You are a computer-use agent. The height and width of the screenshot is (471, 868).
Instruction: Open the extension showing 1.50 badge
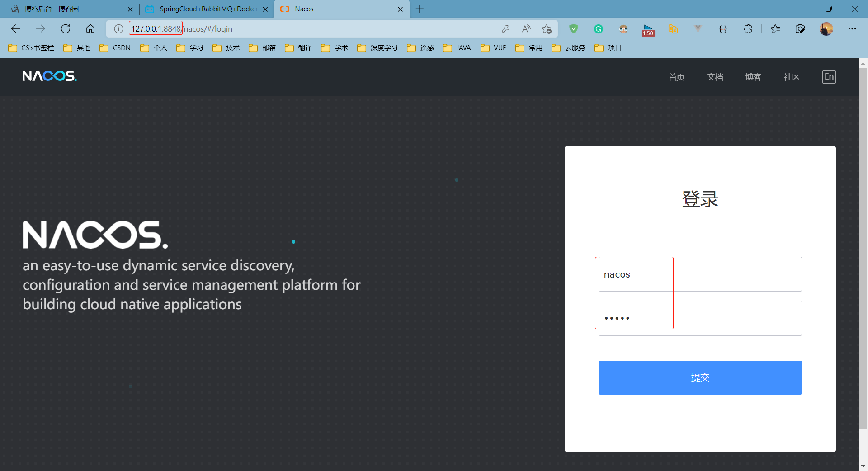click(648, 30)
